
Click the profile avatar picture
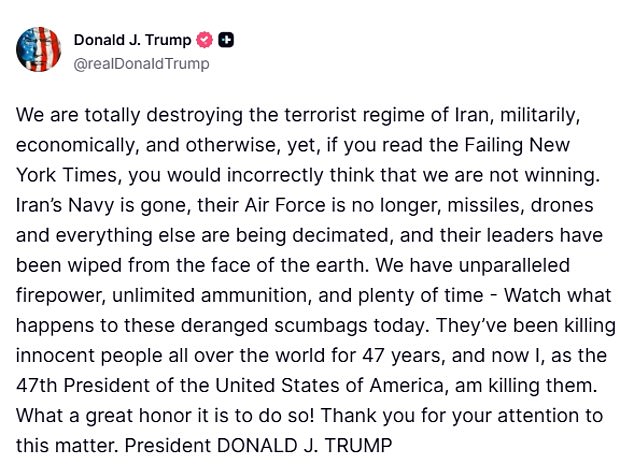35,50
